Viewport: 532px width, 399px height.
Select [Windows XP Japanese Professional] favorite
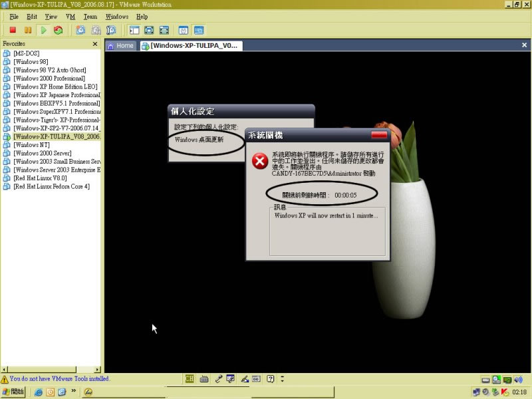(x=57, y=95)
